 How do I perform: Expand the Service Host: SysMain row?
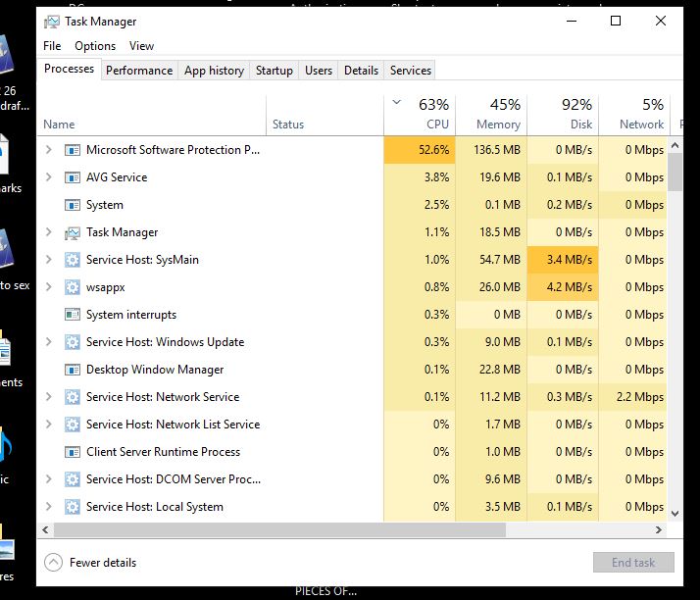point(49,260)
